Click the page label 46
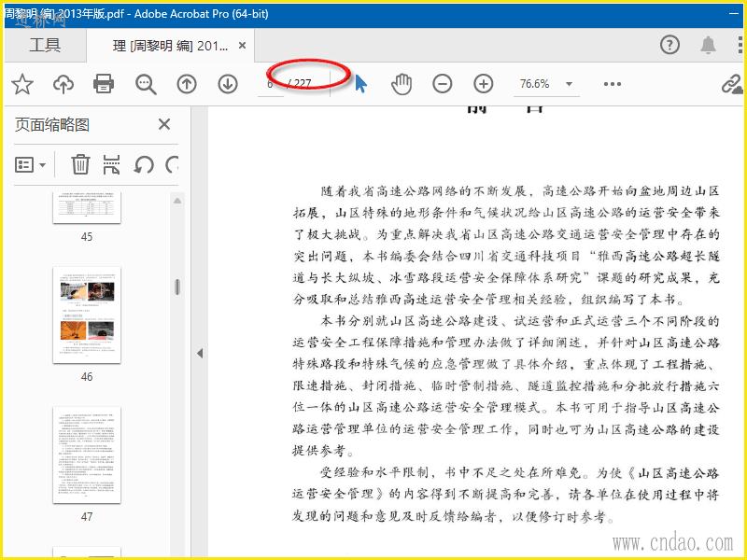 click(87, 377)
